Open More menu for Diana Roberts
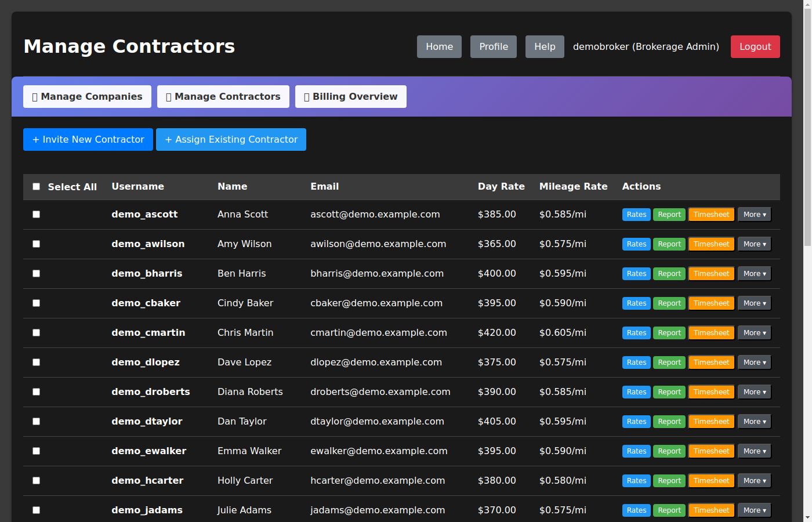The image size is (812, 522). [x=755, y=392]
